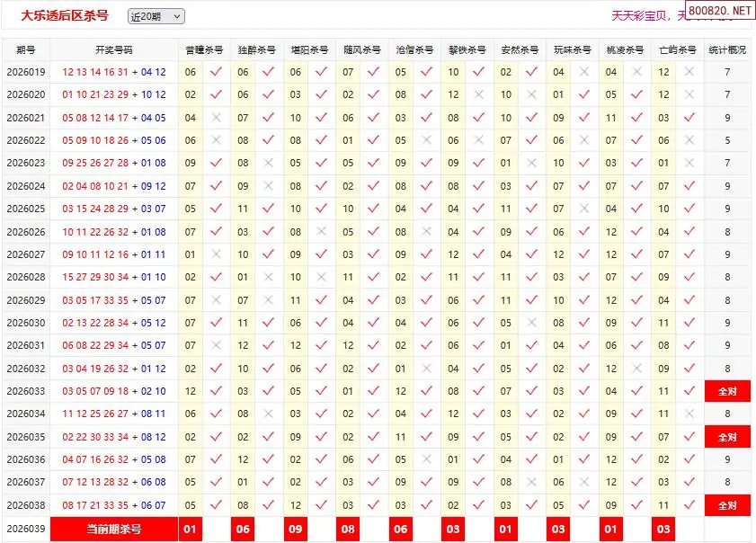Click the 2026039 period number cell
756x543 pixels.
(26, 530)
